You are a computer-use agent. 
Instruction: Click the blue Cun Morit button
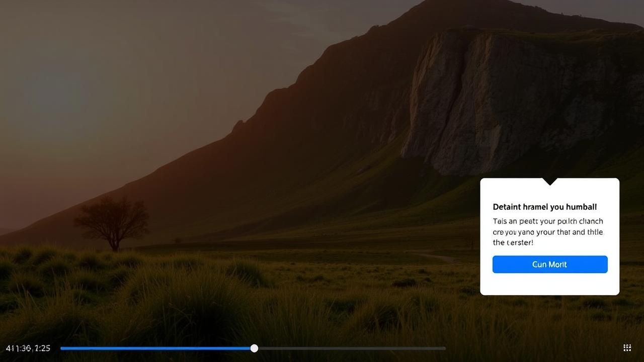click(x=549, y=264)
